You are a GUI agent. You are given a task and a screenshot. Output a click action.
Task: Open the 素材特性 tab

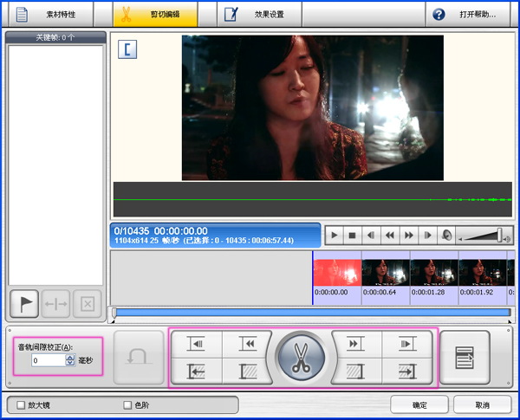click(51, 14)
